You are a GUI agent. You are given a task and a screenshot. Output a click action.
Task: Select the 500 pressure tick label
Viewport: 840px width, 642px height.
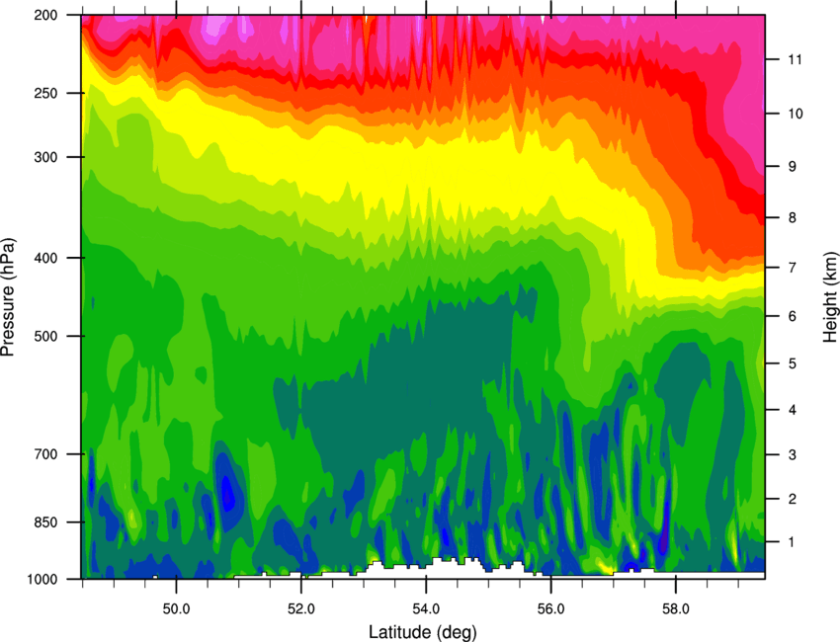(x=46, y=336)
